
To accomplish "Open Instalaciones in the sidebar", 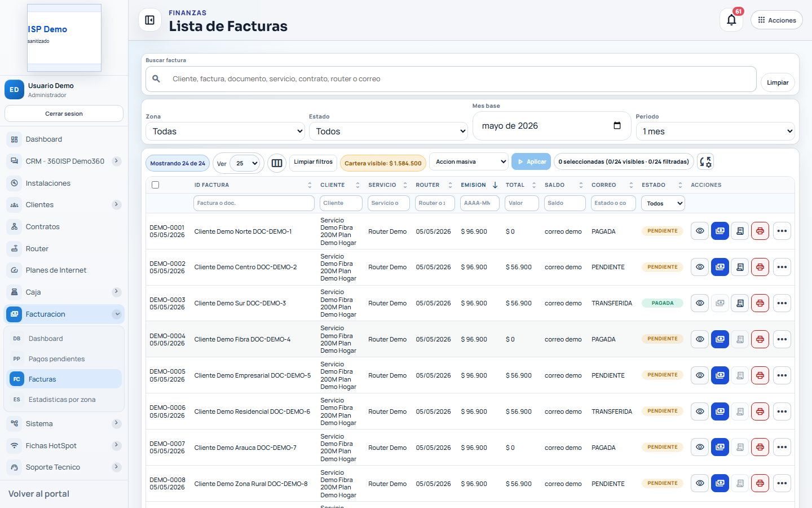I will click(x=64, y=183).
